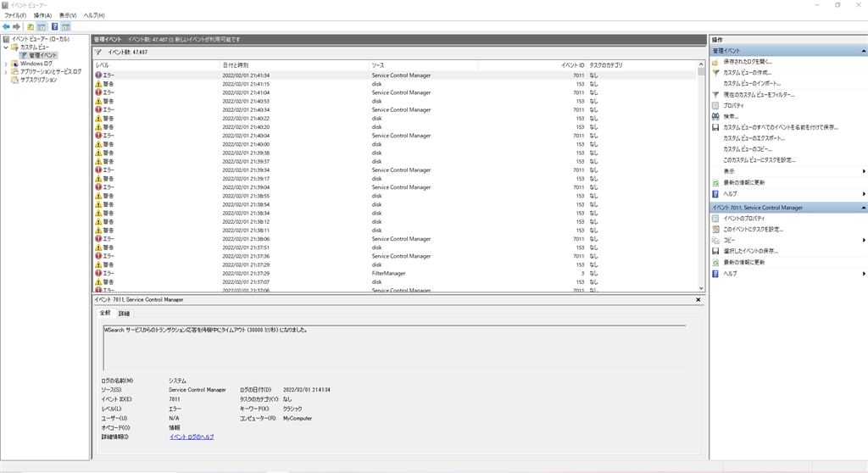868x473 pixels.
Task: Click event list scrollbar up arrow
Action: coord(701,64)
